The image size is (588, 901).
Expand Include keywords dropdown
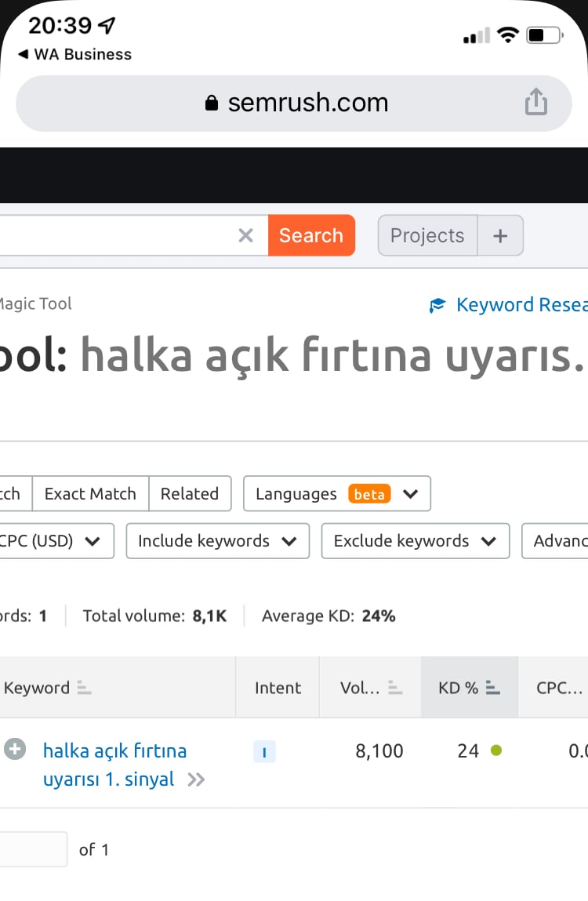(217, 541)
